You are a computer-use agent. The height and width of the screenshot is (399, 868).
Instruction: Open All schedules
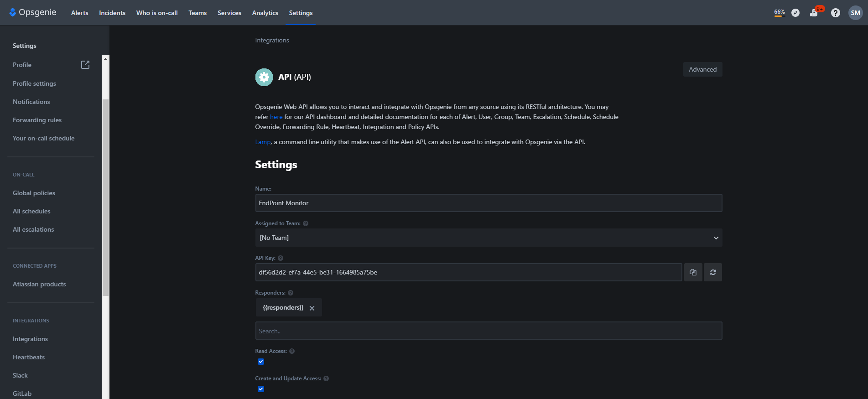coord(31,211)
